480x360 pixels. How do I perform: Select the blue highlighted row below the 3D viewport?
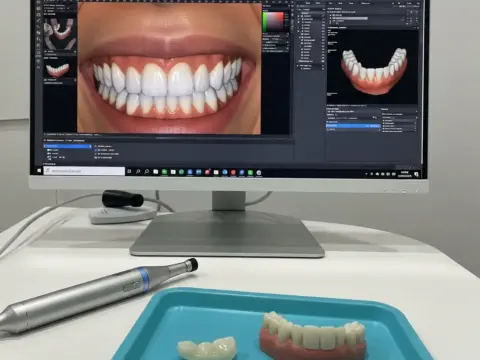click(353, 126)
